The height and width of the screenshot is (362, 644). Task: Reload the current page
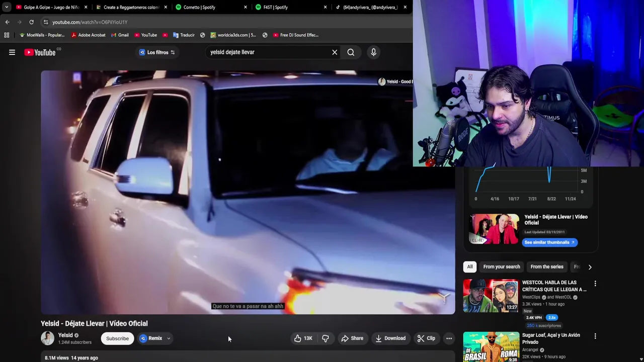tap(31, 22)
